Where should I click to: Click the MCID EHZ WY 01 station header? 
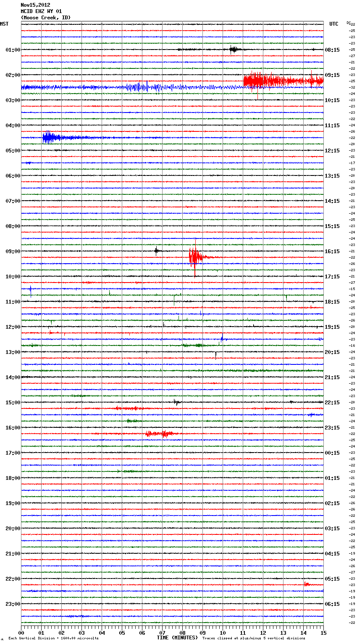point(41,11)
